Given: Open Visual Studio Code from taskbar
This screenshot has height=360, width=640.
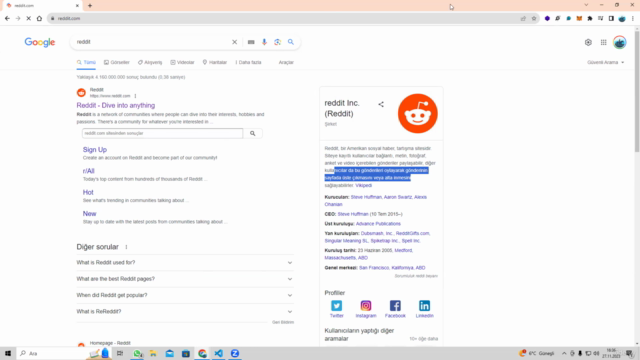Looking at the screenshot, I should point(219,353).
